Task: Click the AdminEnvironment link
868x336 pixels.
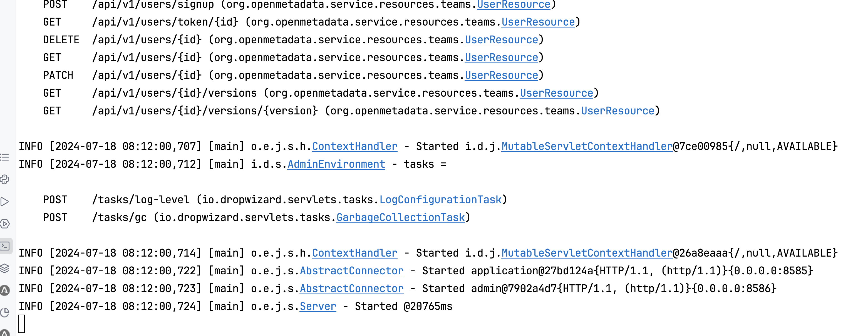Action: [336, 164]
